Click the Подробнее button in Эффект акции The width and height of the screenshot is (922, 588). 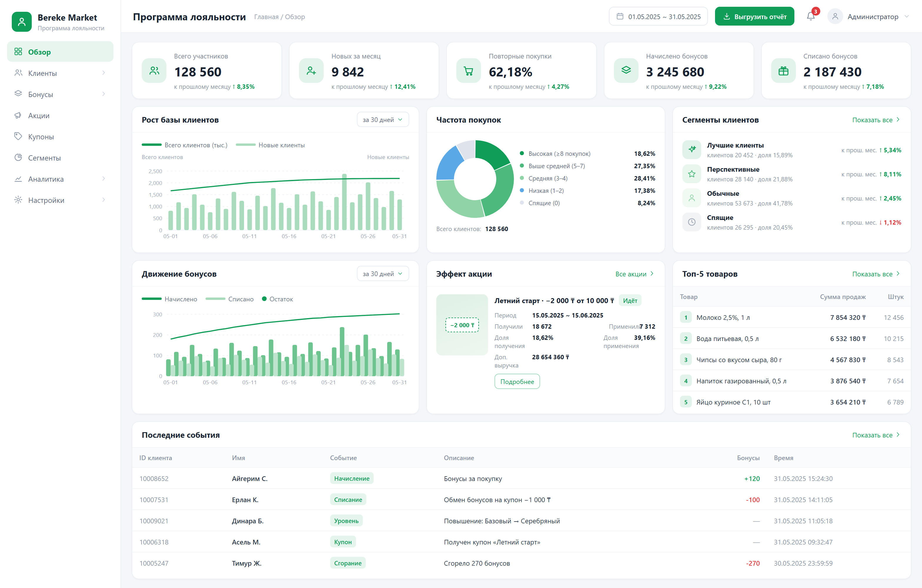[x=517, y=381]
